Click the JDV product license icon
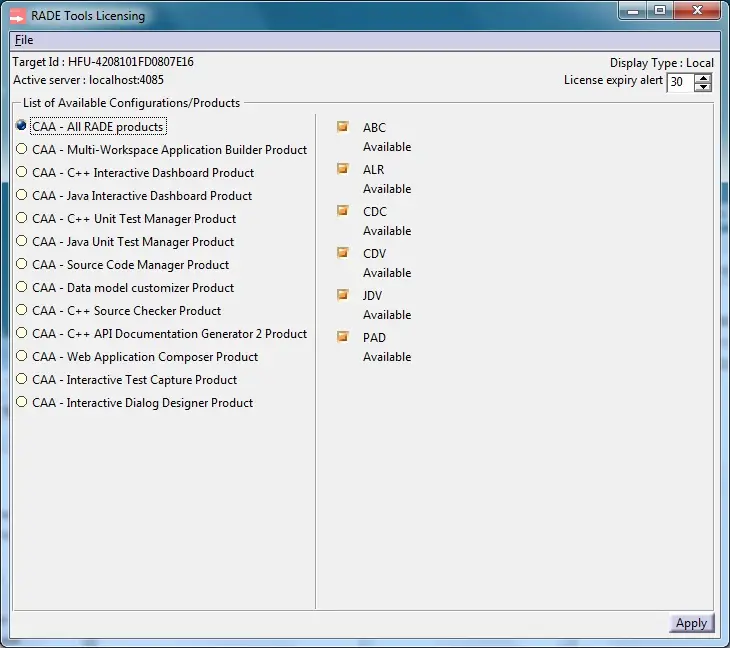730x648 pixels. pos(343,295)
